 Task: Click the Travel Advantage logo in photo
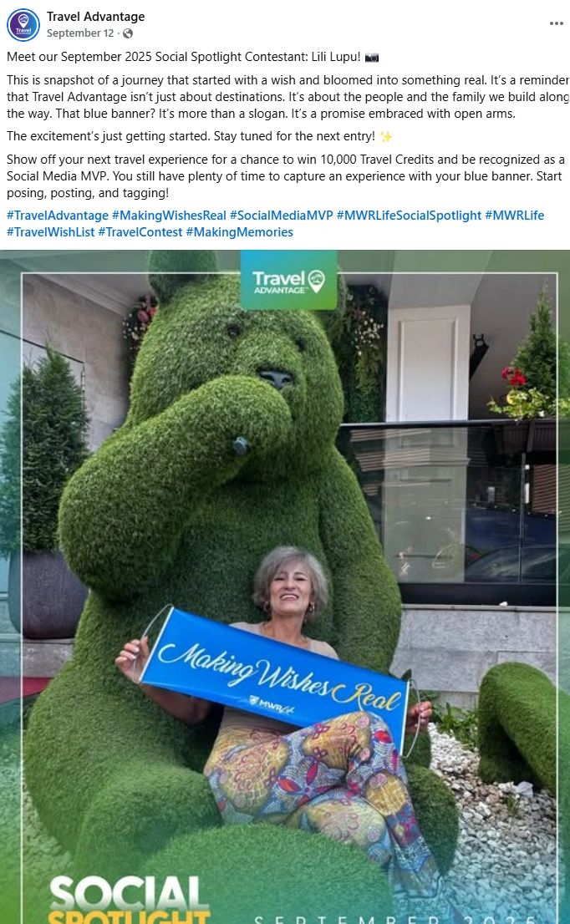(x=289, y=281)
